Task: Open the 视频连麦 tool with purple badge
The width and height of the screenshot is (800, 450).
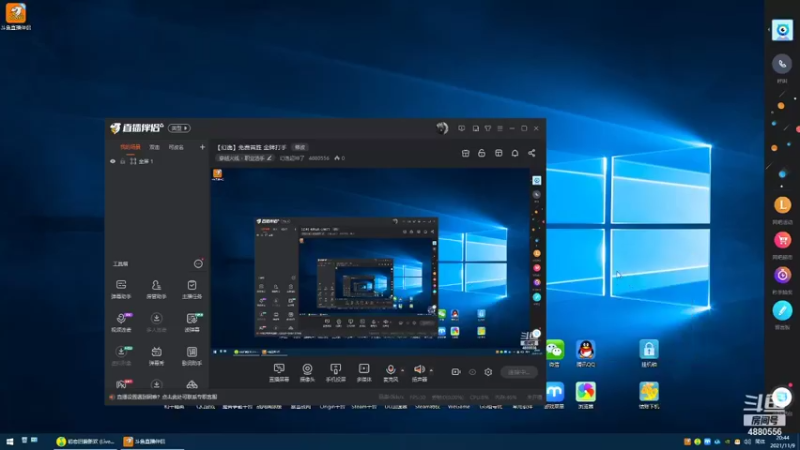Action: coord(121,322)
